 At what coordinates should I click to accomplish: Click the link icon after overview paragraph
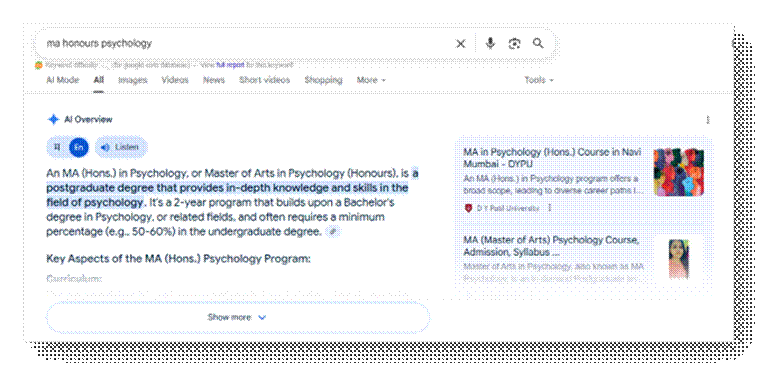click(333, 231)
